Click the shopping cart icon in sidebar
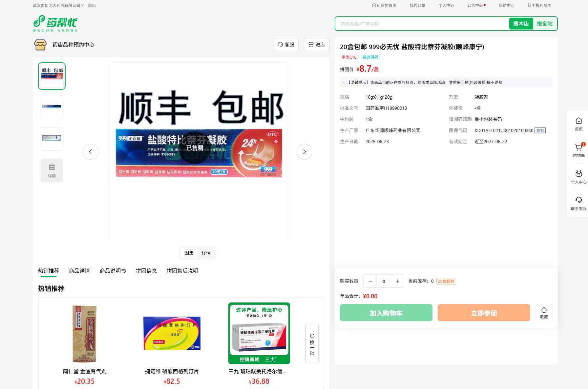Screen dimensions: 588x389 pos(578,148)
